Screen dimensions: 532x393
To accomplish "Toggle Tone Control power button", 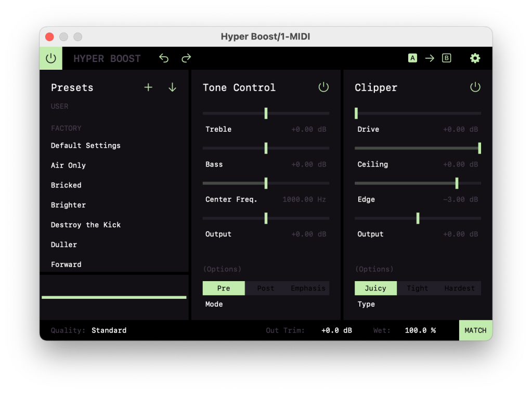I will 323,87.
